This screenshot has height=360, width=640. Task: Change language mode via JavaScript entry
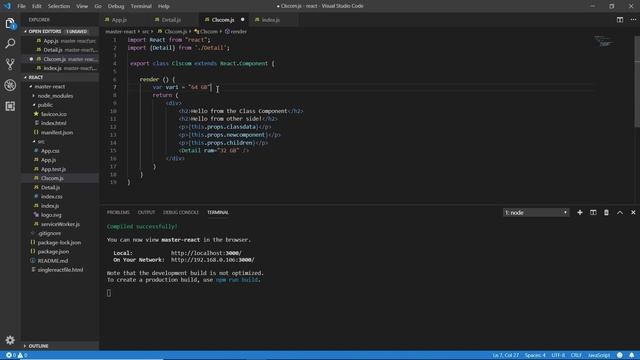(x=599, y=355)
